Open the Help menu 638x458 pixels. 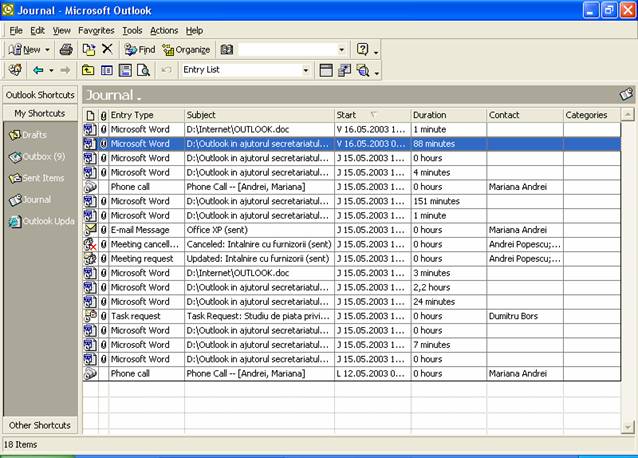(194, 31)
